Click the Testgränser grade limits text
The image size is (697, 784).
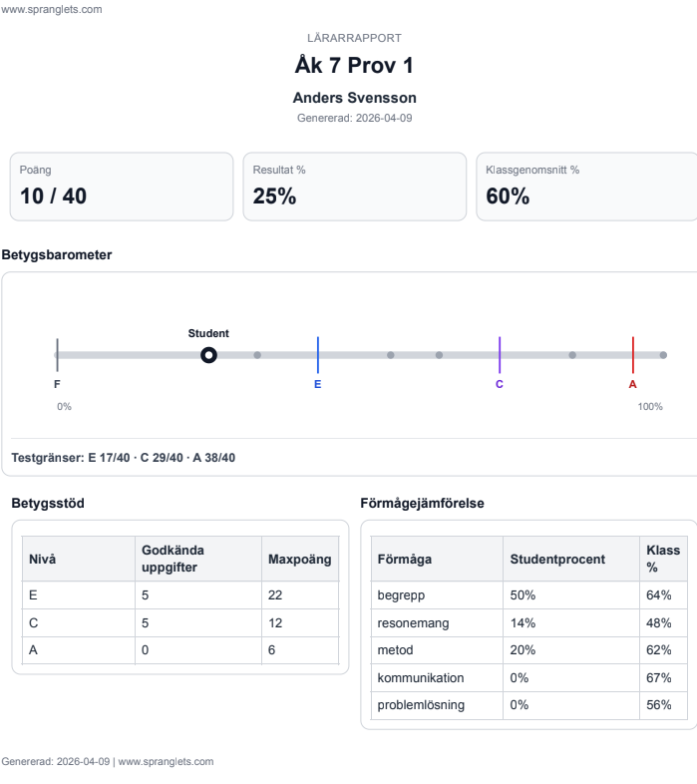[125, 459]
